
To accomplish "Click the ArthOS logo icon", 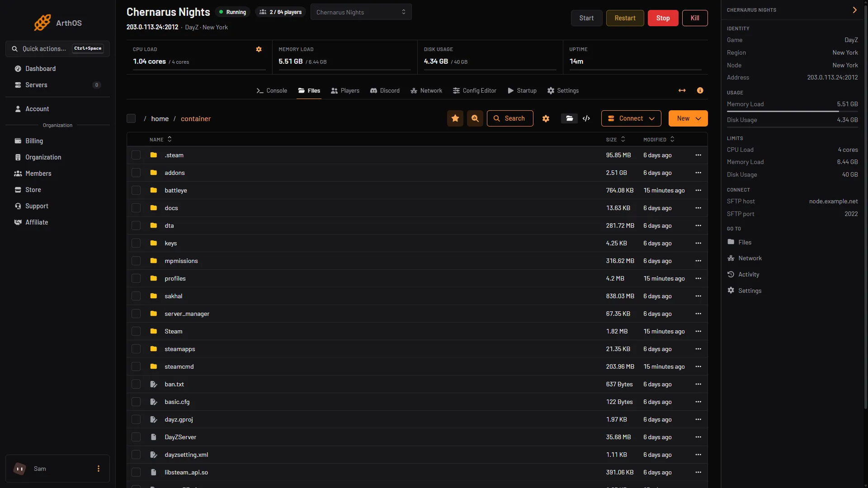I will click(42, 23).
